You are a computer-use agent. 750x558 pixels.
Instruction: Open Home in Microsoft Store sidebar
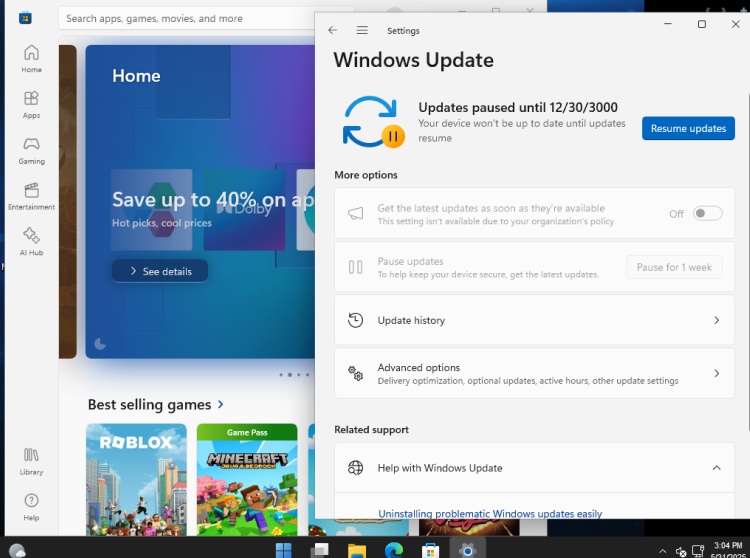[x=31, y=58]
